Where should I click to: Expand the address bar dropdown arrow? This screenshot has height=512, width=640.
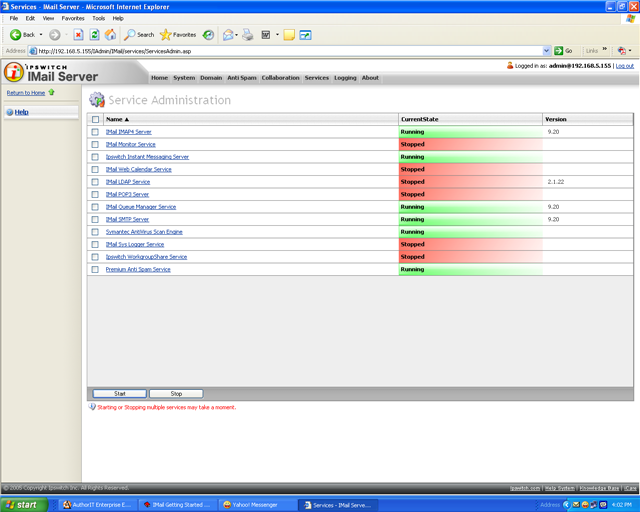tap(547, 51)
